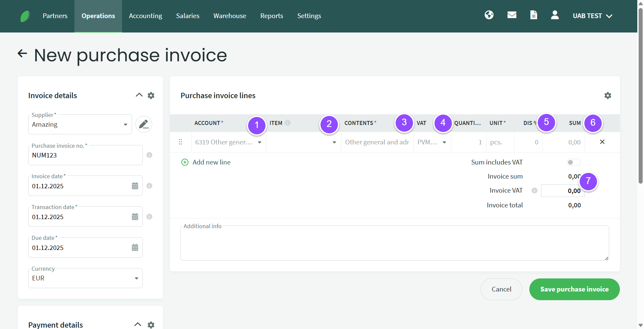
Task: Click the globe icon in header
Action: [x=489, y=15]
